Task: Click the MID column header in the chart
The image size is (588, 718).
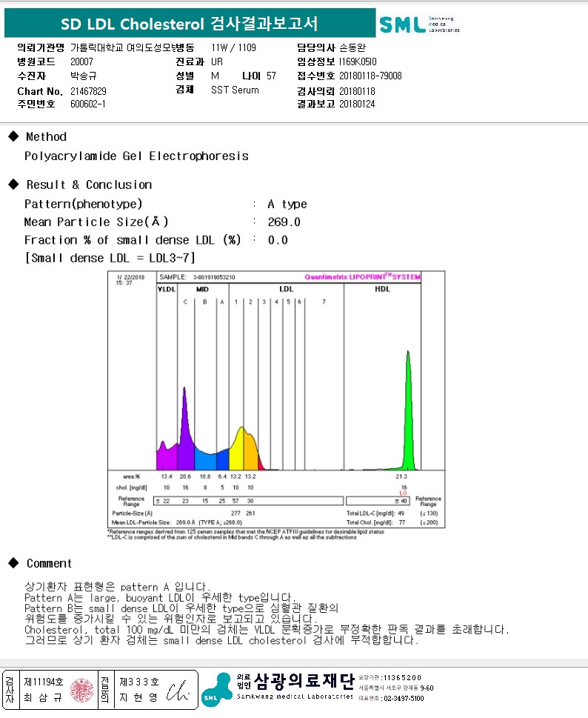Action: click(x=202, y=290)
